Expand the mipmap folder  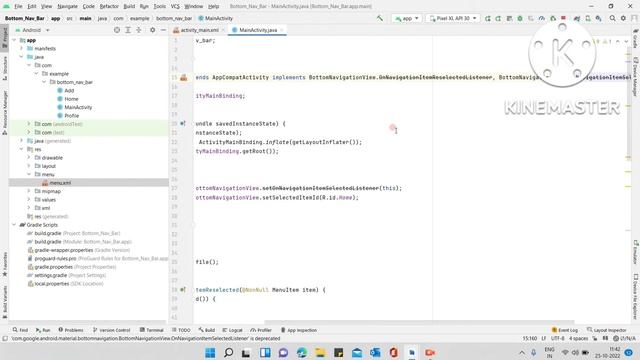point(29,191)
